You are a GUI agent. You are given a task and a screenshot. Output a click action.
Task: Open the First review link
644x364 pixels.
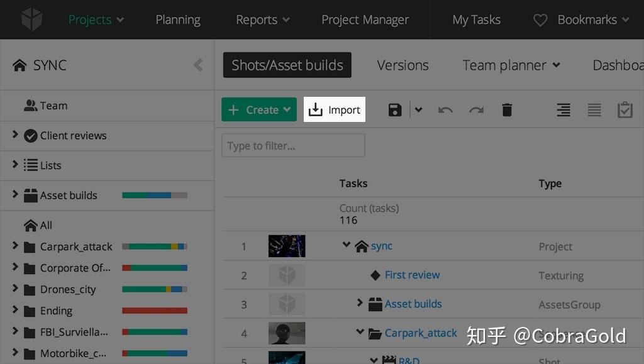coord(412,275)
